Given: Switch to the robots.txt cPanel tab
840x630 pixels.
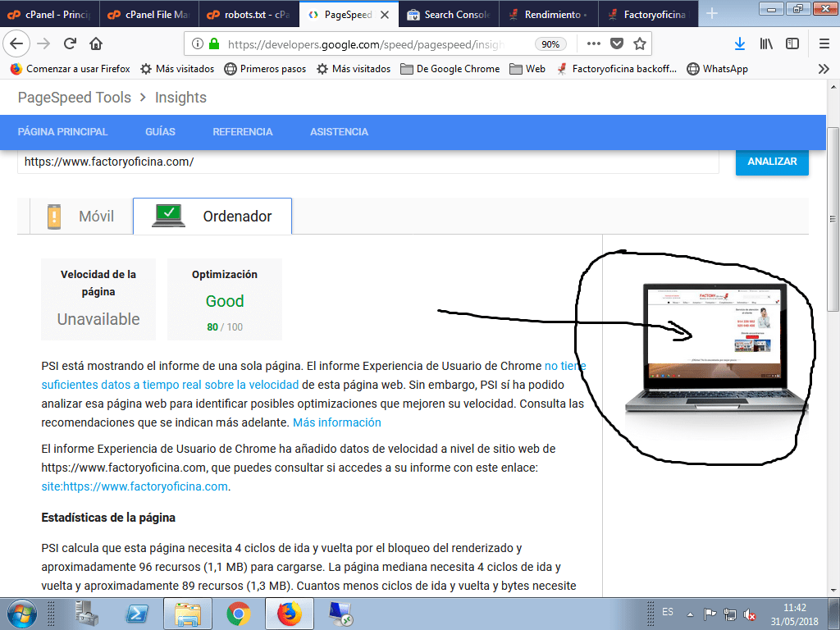Looking at the screenshot, I should [249, 15].
